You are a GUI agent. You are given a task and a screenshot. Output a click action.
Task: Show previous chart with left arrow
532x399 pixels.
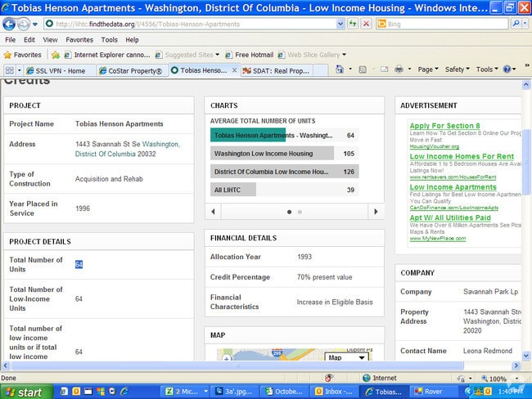click(214, 211)
